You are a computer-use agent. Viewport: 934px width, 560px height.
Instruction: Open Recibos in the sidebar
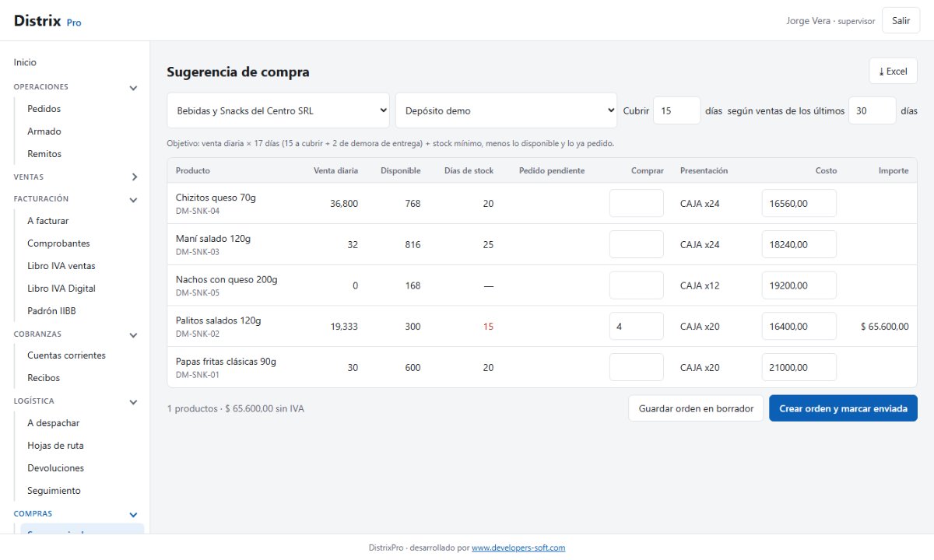[44, 378]
